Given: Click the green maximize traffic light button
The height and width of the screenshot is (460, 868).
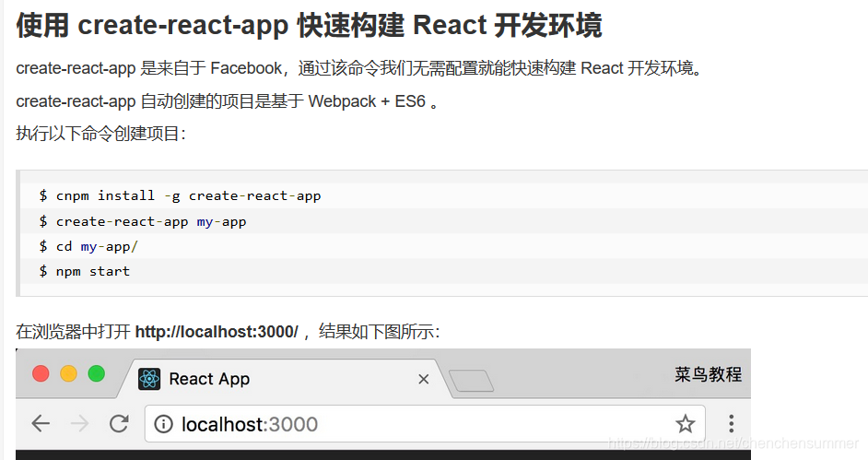Looking at the screenshot, I should click(97, 373).
